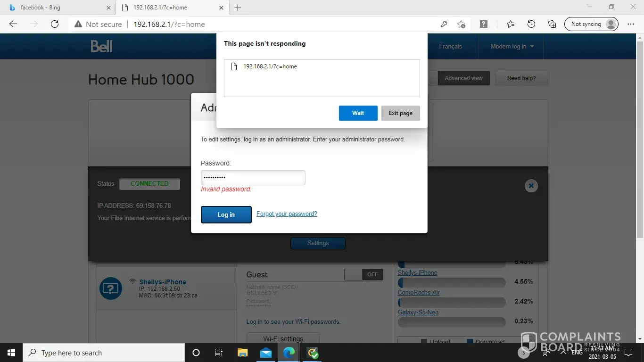
Task: Open the browser History icon
Action: pos(531,25)
